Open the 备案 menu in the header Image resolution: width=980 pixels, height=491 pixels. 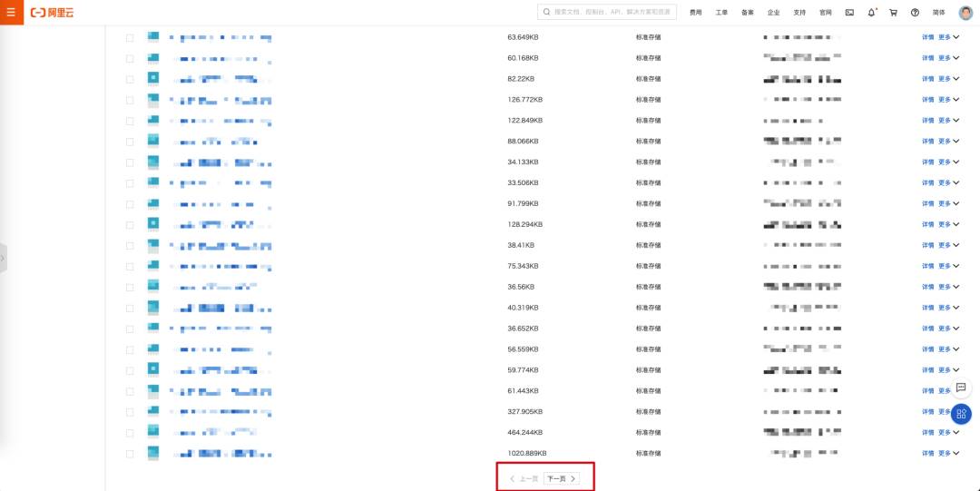(748, 13)
